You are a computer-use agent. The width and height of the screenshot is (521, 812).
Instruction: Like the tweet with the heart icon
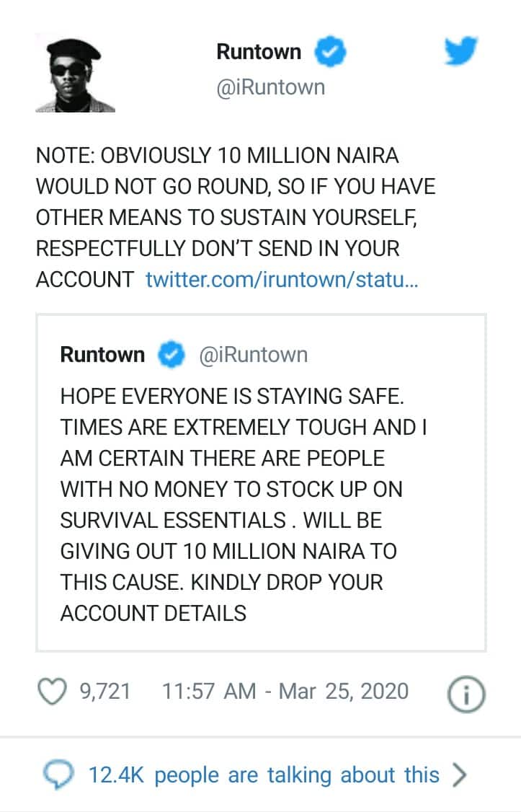coord(51,691)
